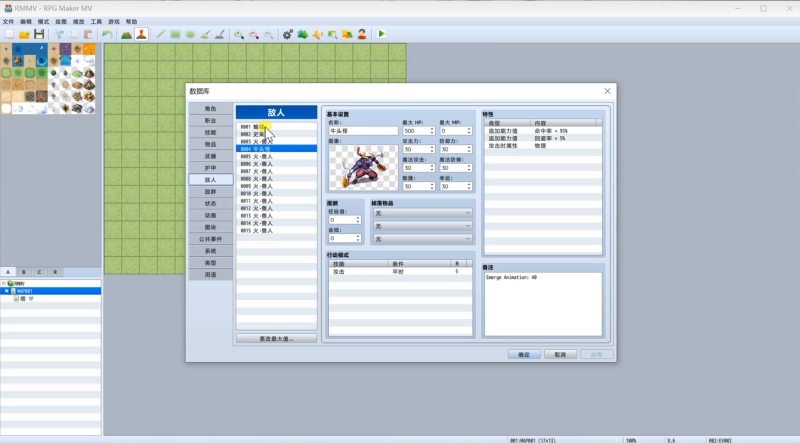Select the Flood Fill tool

205,34
